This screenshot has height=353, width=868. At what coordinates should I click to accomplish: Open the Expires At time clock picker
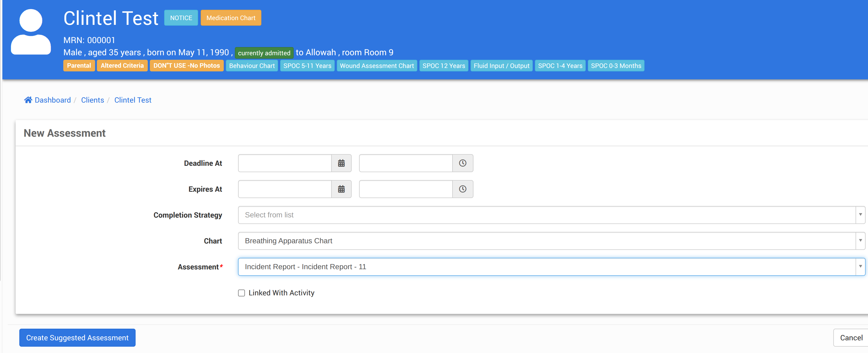click(462, 189)
